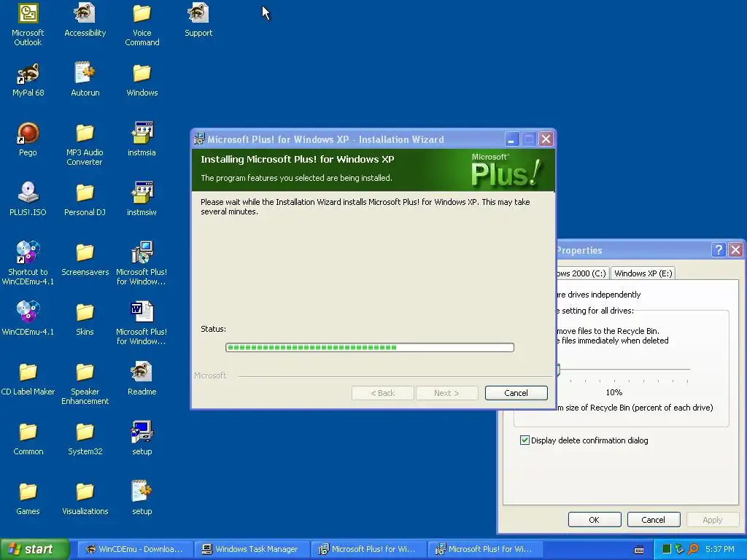Select the MP3 Audio Converter folder

(85, 144)
